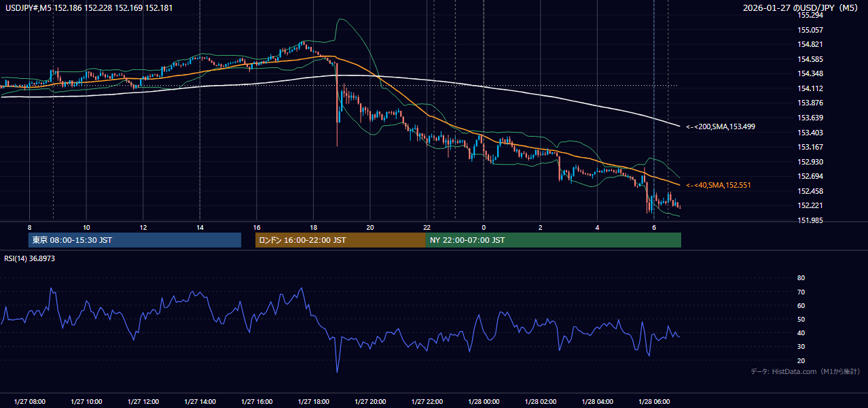Click the 153.403 price axis label
The image size is (868, 408).
(x=810, y=133)
